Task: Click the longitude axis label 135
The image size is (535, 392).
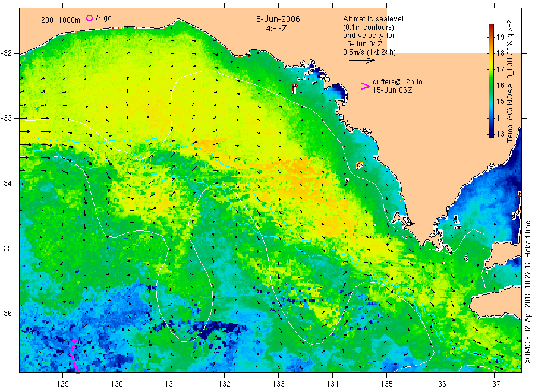Action: (386, 384)
